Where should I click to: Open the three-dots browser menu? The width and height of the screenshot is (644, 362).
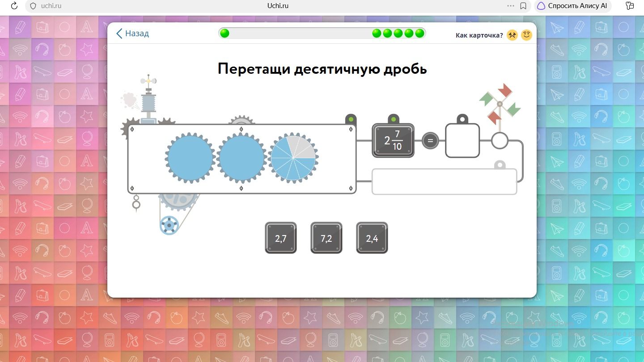[511, 6]
